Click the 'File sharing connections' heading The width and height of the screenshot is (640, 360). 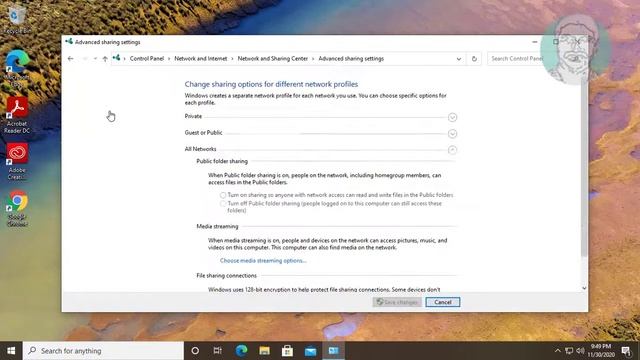click(227, 276)
